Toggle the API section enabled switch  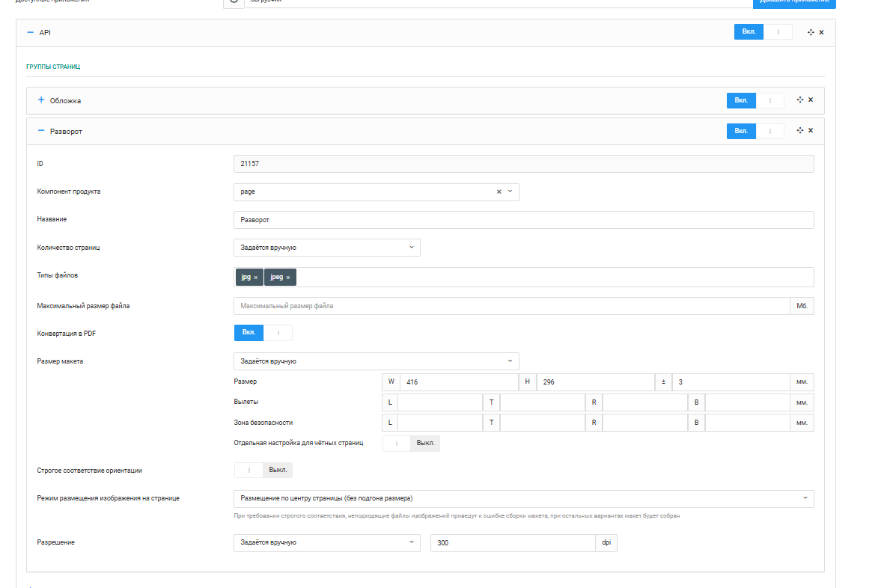[763, 31]
